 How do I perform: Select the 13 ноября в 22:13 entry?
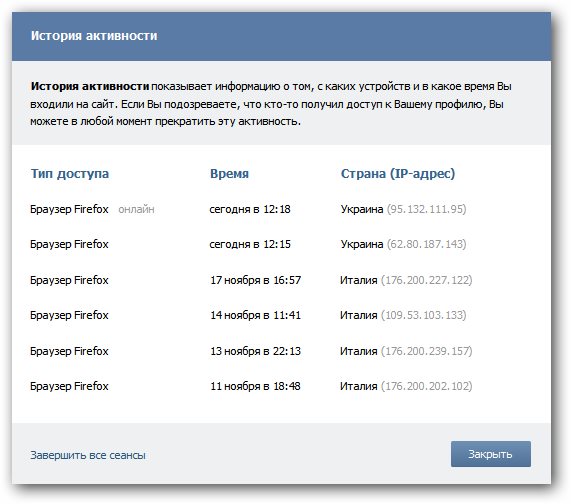coord(256,351)
